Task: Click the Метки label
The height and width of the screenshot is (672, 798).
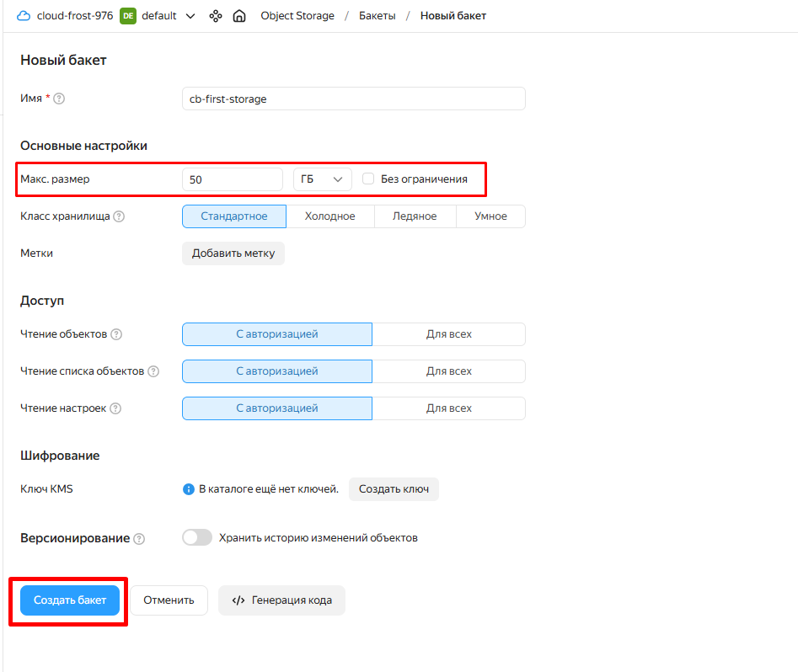Action: (x=36, y=253)
